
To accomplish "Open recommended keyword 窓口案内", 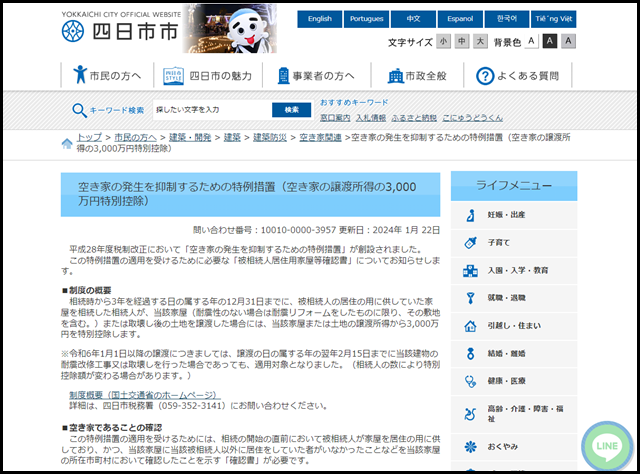I will click(335, 118).
